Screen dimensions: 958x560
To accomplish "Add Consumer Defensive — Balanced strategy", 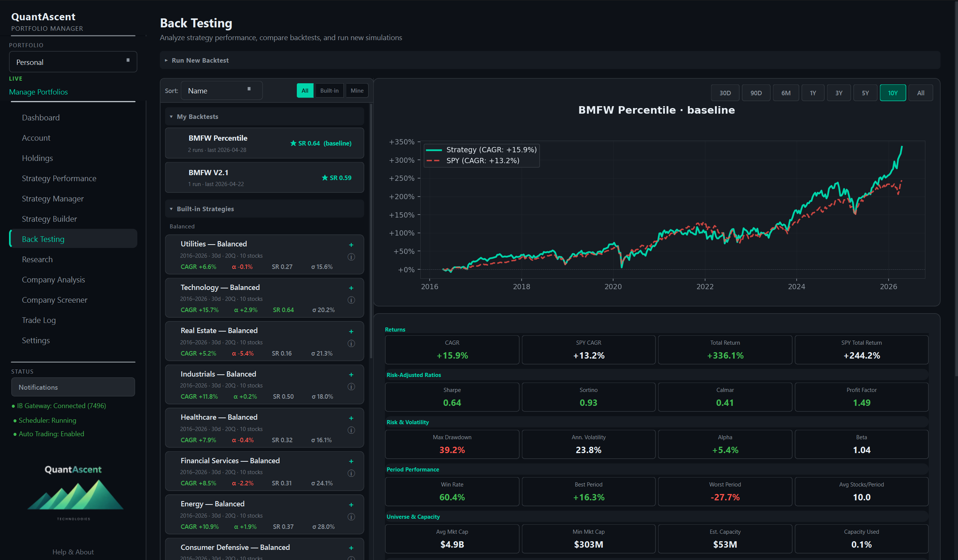I will [x=351, y=548].
